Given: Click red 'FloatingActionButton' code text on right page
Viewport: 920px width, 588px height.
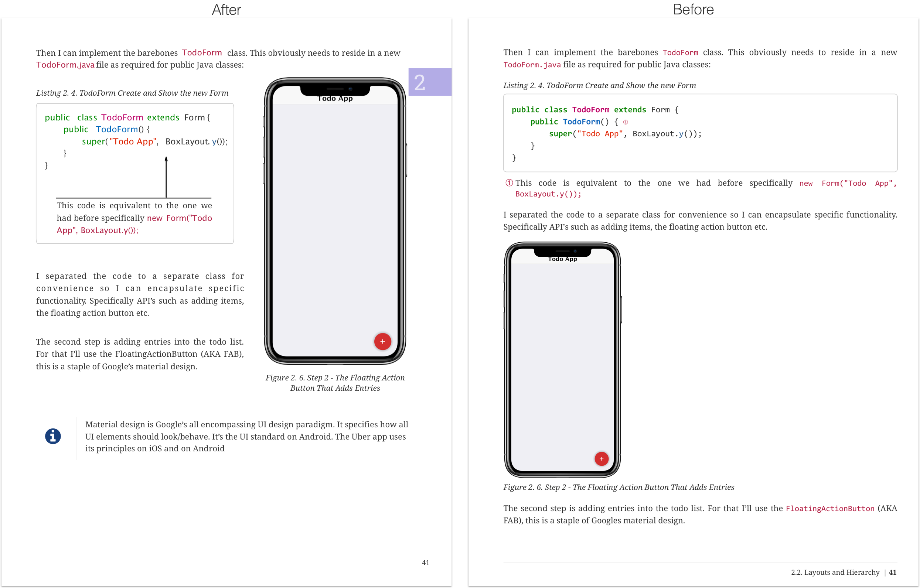Looking at the screenshot, I should pos(830,509).
